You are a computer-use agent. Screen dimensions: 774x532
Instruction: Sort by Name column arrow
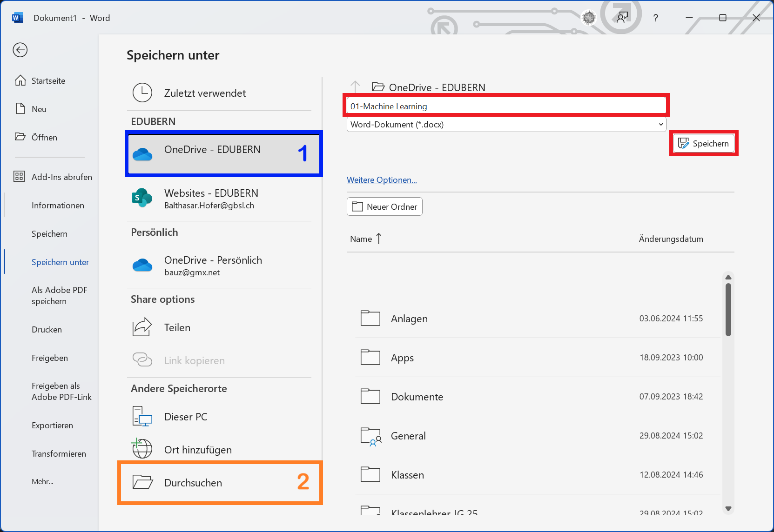378,239
